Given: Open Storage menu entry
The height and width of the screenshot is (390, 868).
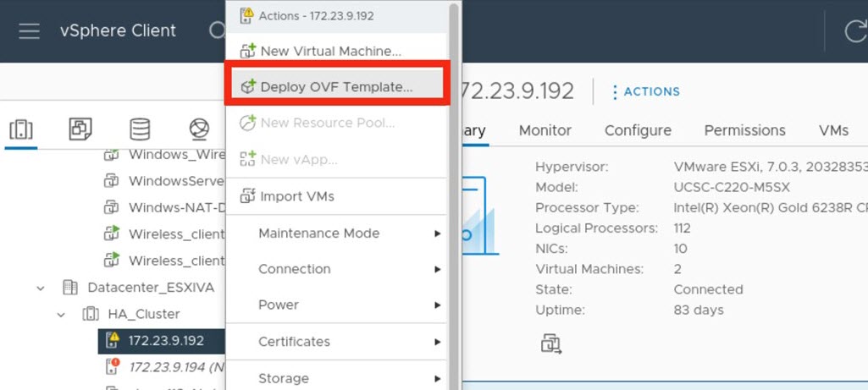Looking at the screenshot, I should click(336, 379).
